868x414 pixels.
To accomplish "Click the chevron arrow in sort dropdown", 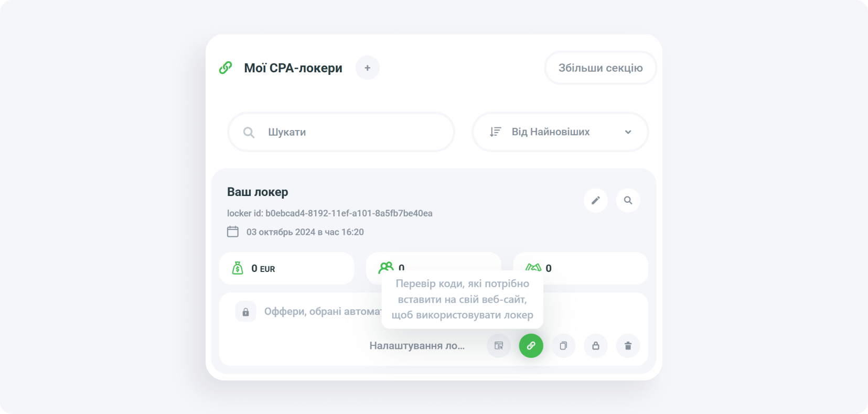I will coord(628,132).
